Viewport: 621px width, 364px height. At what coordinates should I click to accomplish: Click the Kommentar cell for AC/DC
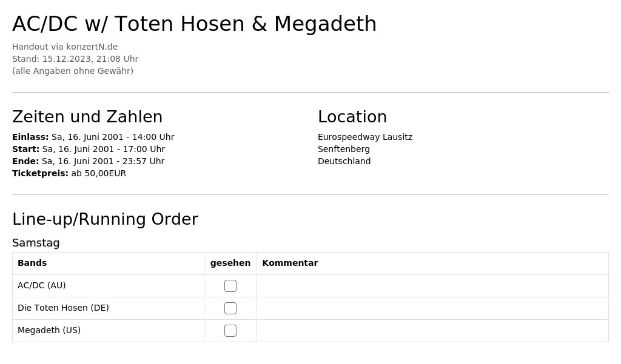pos(432,286)
